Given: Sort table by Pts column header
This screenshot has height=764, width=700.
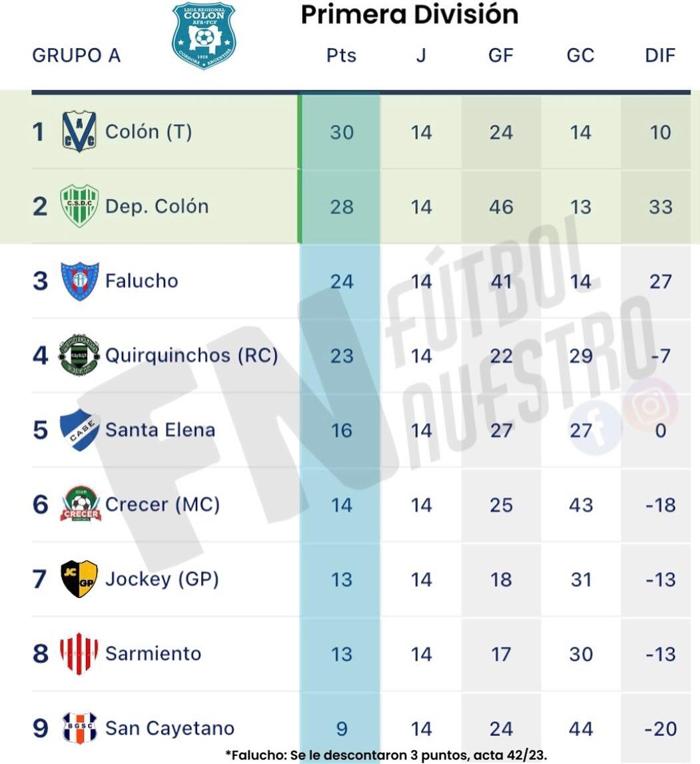Looking at the screenshot, I should click(x=341, y=55).
